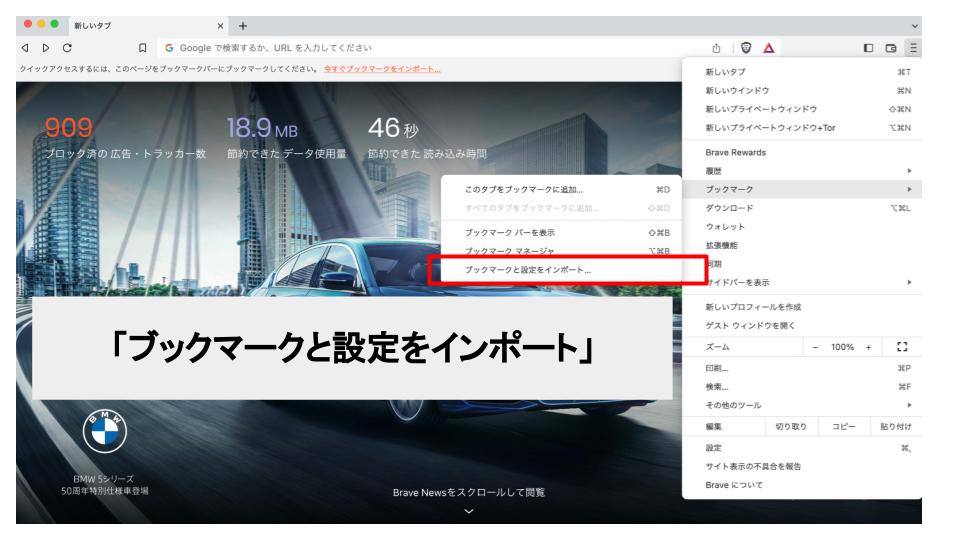Select 新しいタブ in the main menu
This screenshot has height=540, width=960.
(802, 72)
